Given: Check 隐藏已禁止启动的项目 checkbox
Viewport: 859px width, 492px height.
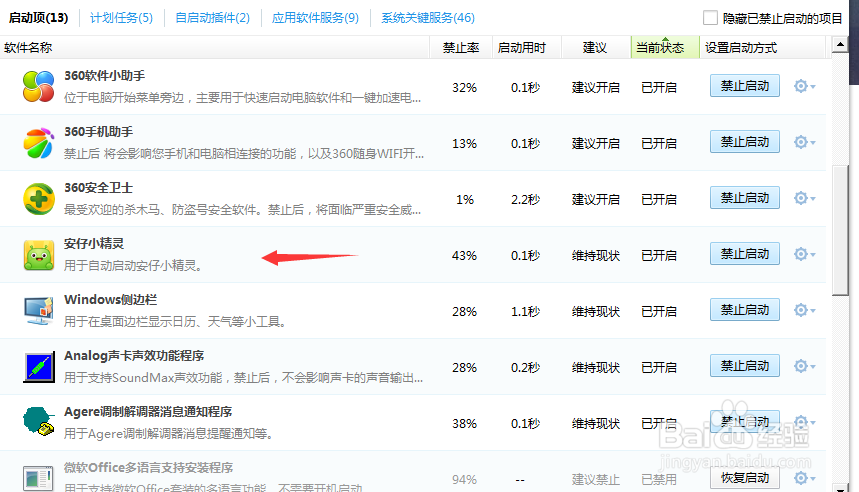Looking at the screenshot, I should pos(710,18).
